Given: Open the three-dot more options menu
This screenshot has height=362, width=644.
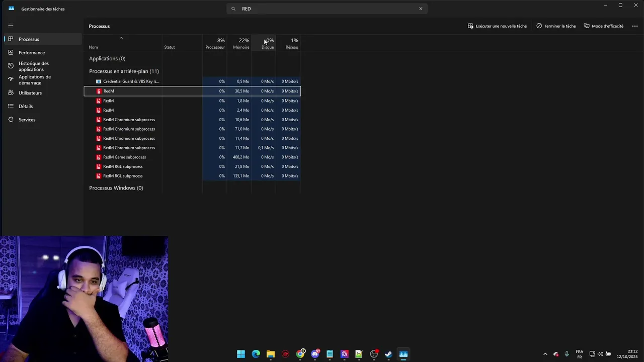Looking at the screenshot, I should point(635,26).
